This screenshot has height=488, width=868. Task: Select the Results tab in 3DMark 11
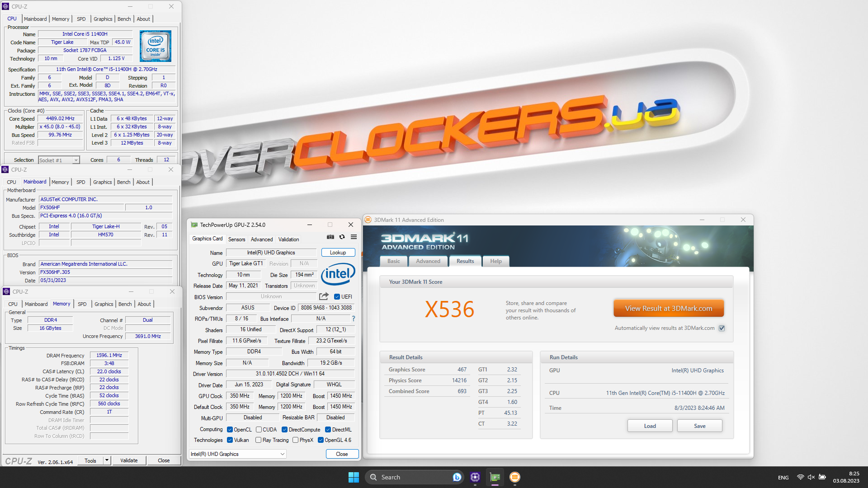click(465, 261)
